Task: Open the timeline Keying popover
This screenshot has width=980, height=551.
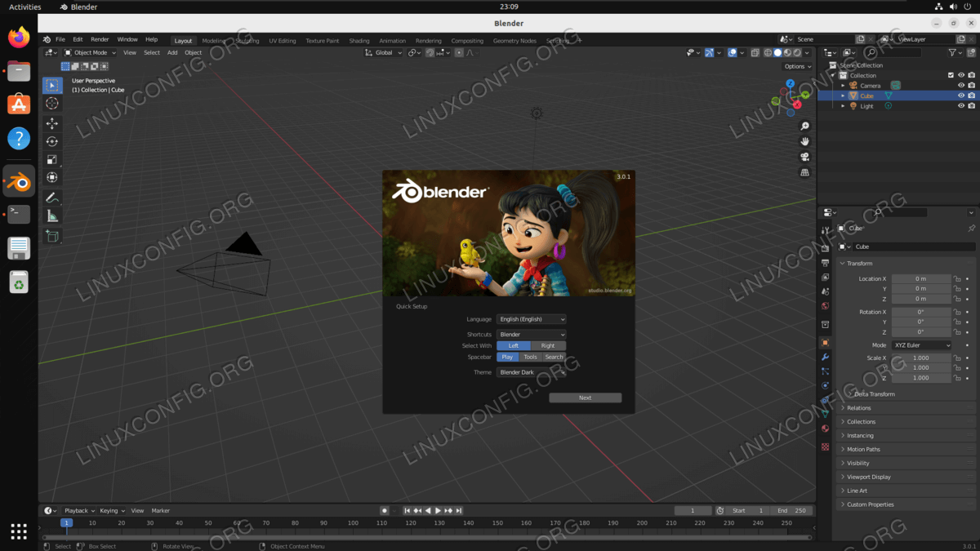Action: click(112, 510)
